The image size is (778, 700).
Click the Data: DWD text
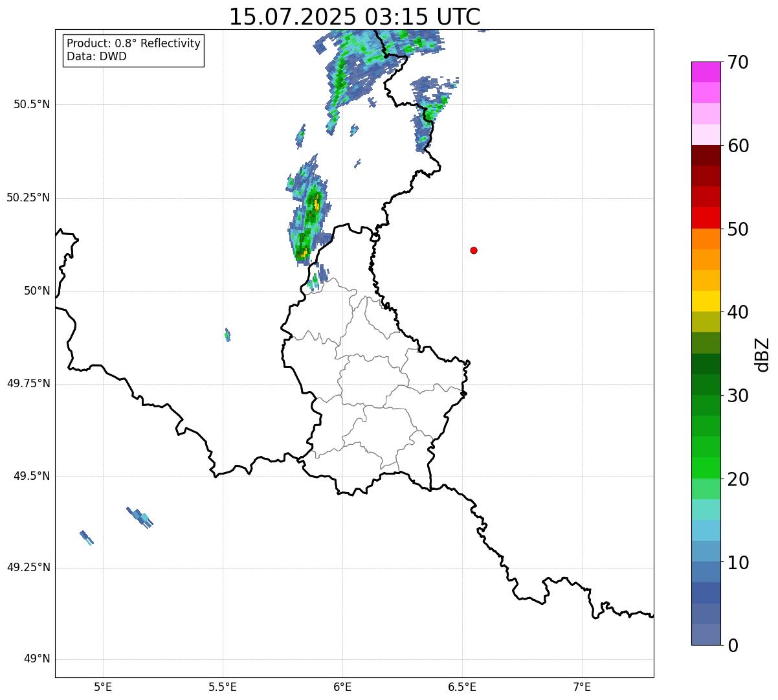pos(96,56)
